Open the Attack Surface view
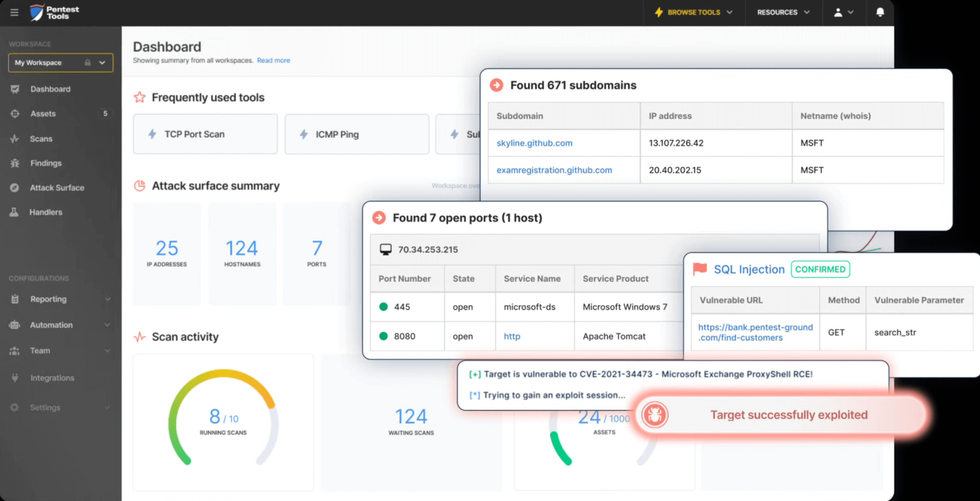This screenshot has height=501, width=980. (x=57, y=187)
